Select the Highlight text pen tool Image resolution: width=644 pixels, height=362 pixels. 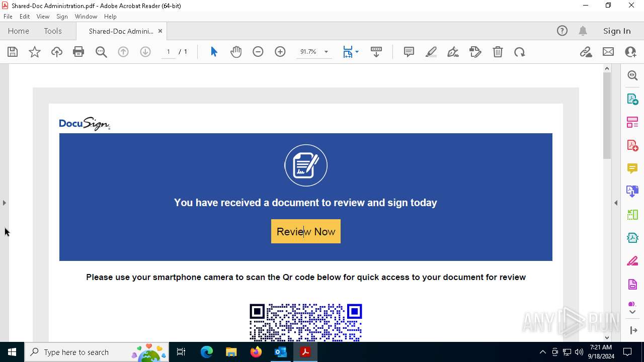(x=431, y=52)
